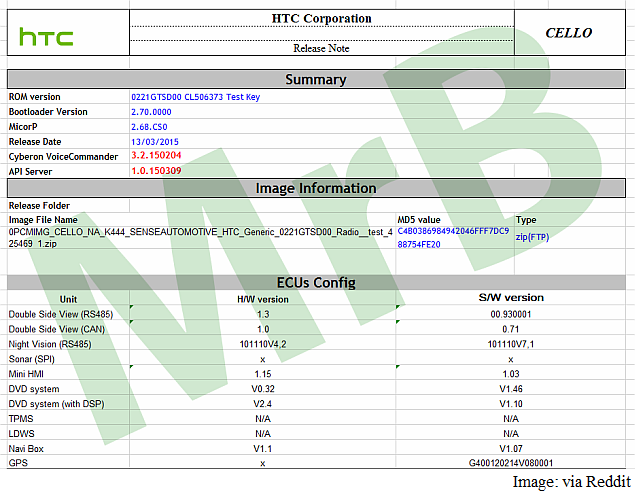Click the Image File Name column header
Image resolution: width=635 pixels, height=492 pixels.
tap(43, 220)
